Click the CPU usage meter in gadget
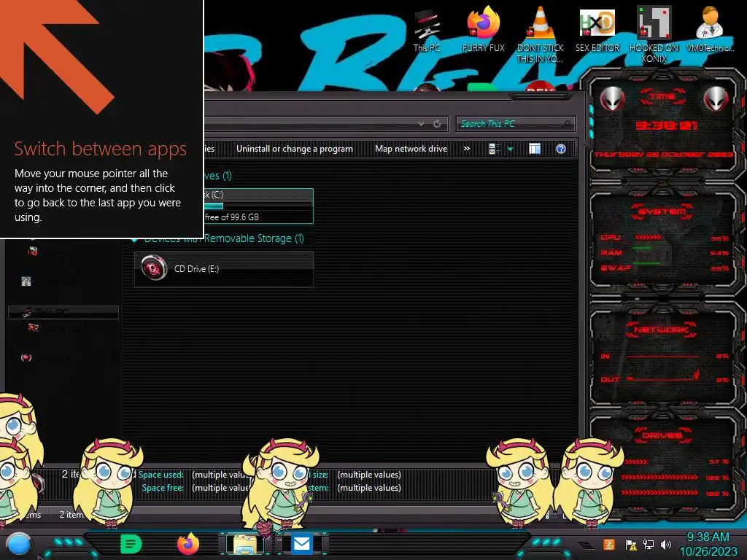This screenshot has height=560, width=747. point(665,238)
